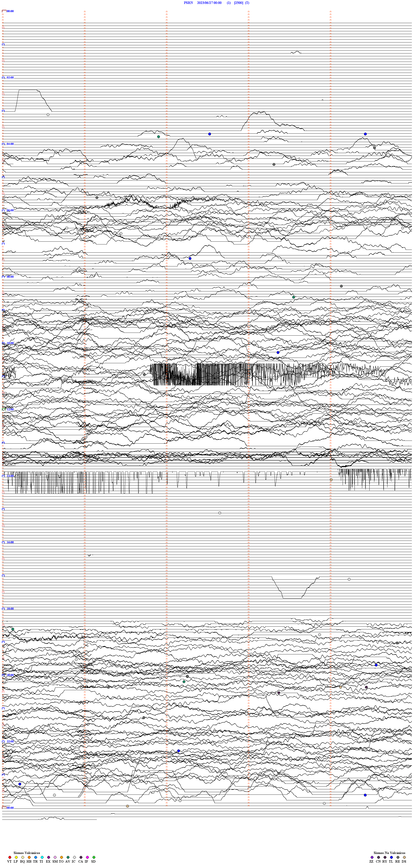
Task: Click the blue TR legend circle
Action: click(x=36, y=857)
